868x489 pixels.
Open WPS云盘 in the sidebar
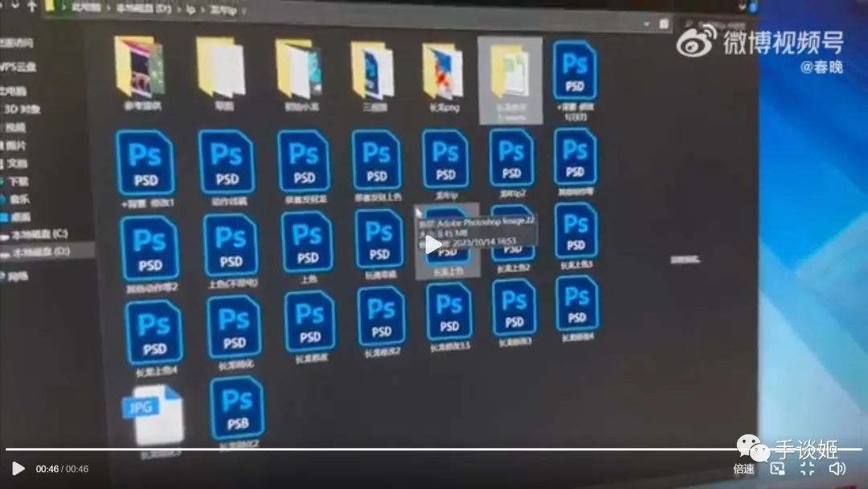(x=18, y=67)
